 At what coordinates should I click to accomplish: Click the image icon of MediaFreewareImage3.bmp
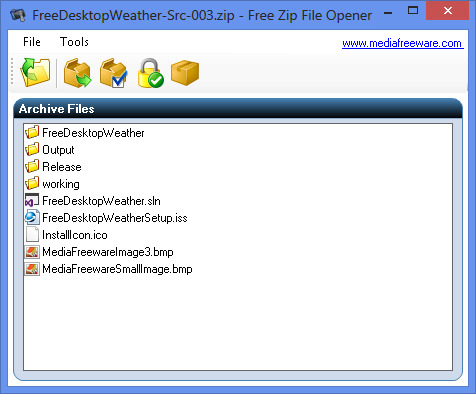pyautogui.click(x=32, y=252)
